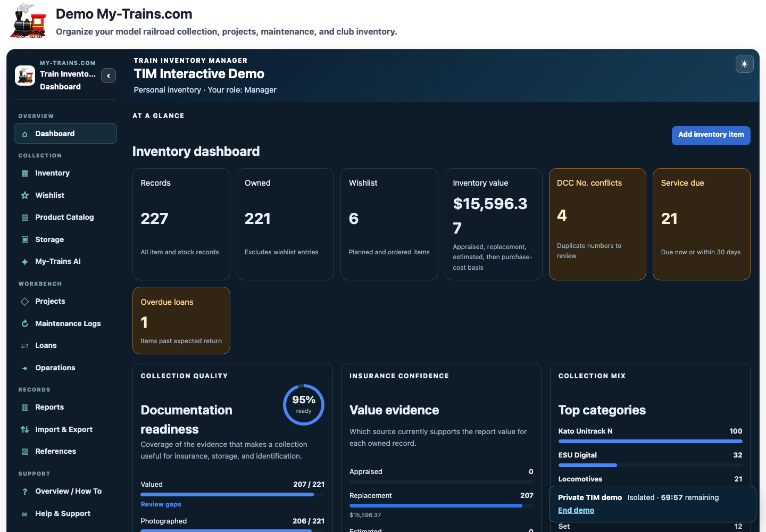Click the Projects diamond icon
This screenshot has height=532, width=766.
click(24, 302)
